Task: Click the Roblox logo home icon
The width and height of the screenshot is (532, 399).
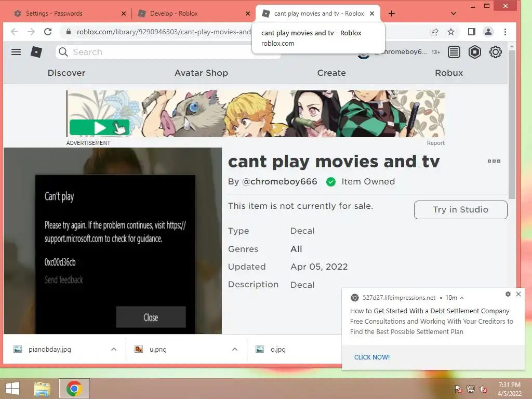Action: click(36, 52)
